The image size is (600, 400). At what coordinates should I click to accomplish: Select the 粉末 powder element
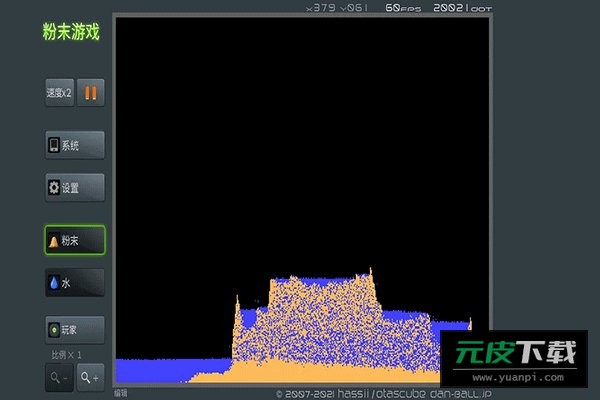click(75, 240)
